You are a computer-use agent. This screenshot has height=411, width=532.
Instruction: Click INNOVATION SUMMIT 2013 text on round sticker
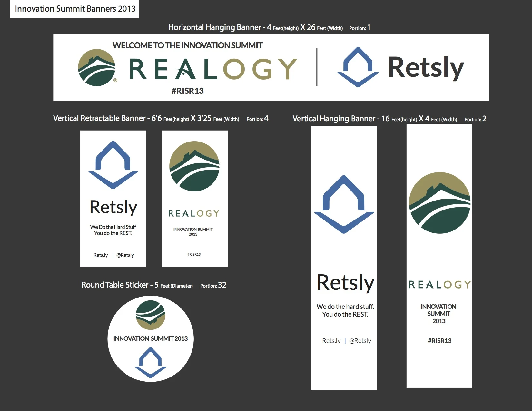point(151,338)
